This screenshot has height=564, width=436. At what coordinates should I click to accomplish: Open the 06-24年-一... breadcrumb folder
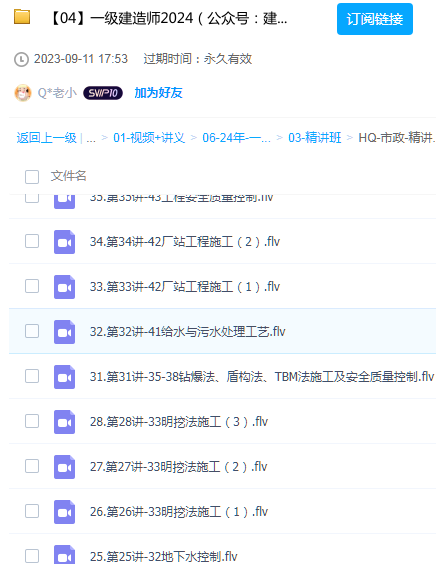(x=236, y=138)
